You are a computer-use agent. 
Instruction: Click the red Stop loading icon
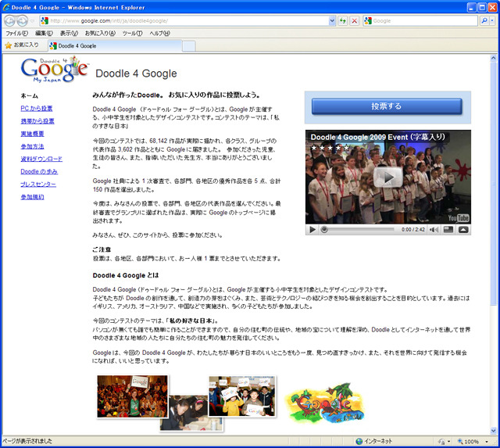point(354,21)
